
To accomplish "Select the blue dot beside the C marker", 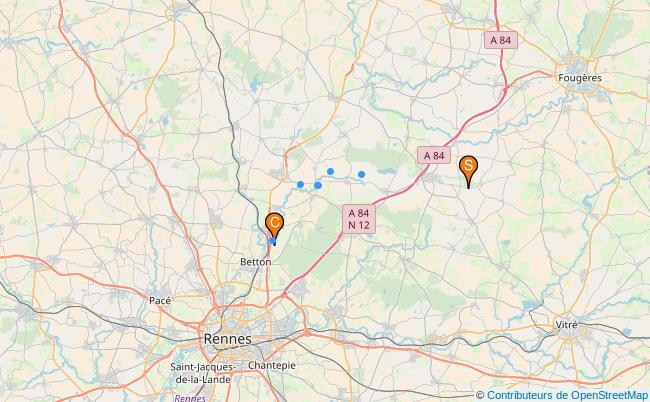I will pyautogui.click(x=272, y=240).
